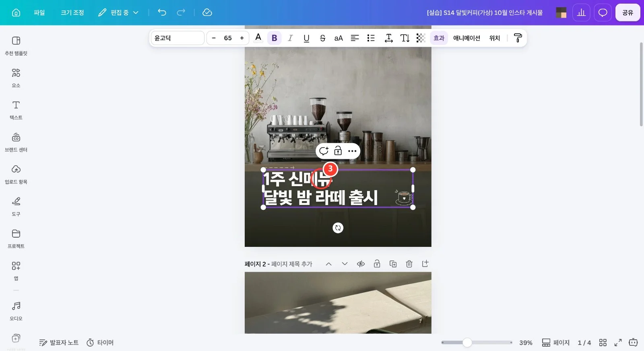Add a new page after page 2
This screenshot has height=351, width=644.
[425, 264]
